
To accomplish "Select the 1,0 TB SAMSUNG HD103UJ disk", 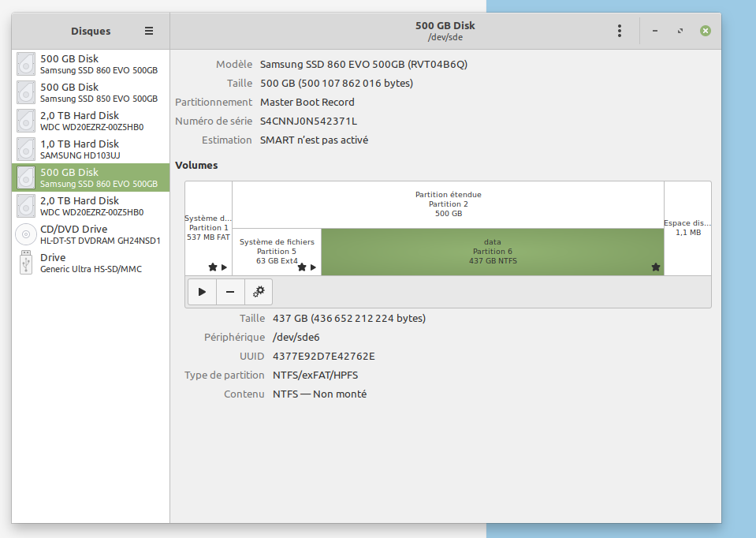I will pyautogui.click(x=91, y=150).
